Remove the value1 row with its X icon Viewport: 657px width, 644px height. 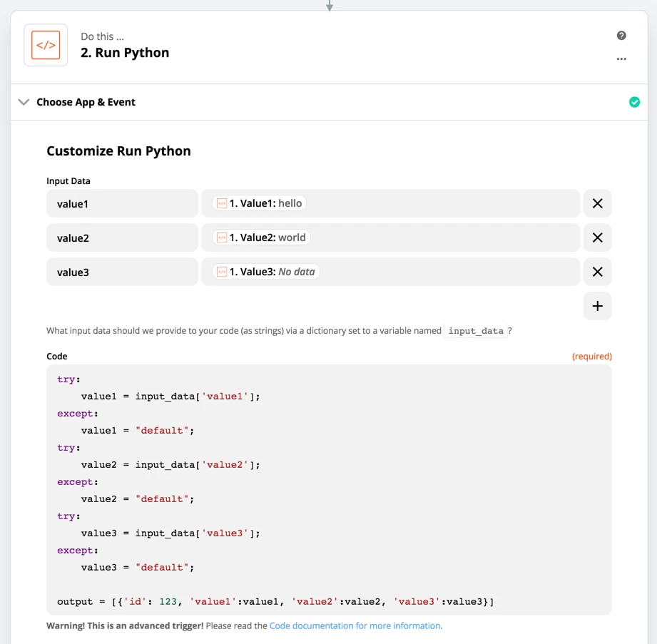pyautogui.click(x=597, y=203)
